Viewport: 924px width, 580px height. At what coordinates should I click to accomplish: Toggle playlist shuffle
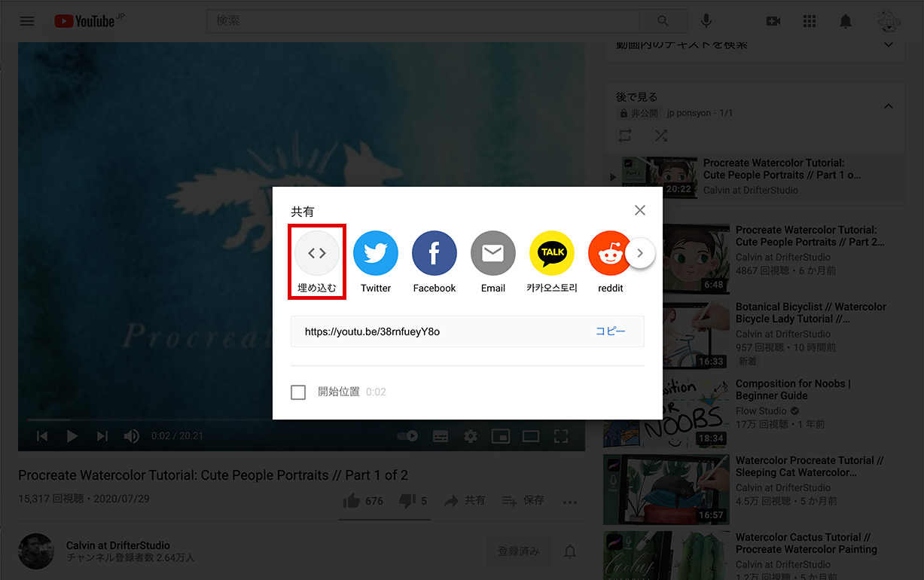661,136
